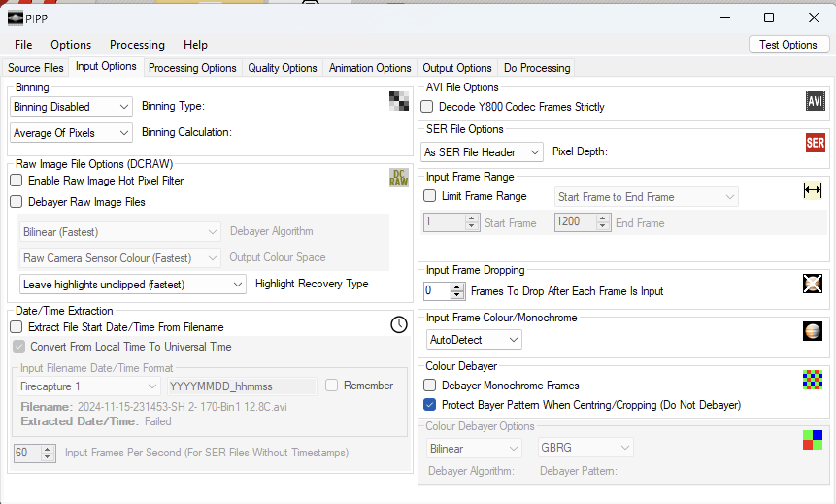The height and width of the screenshot is (504, 836).
Task: Click the Input Frame Dropping crossed icon
Action: click(813, 284)
